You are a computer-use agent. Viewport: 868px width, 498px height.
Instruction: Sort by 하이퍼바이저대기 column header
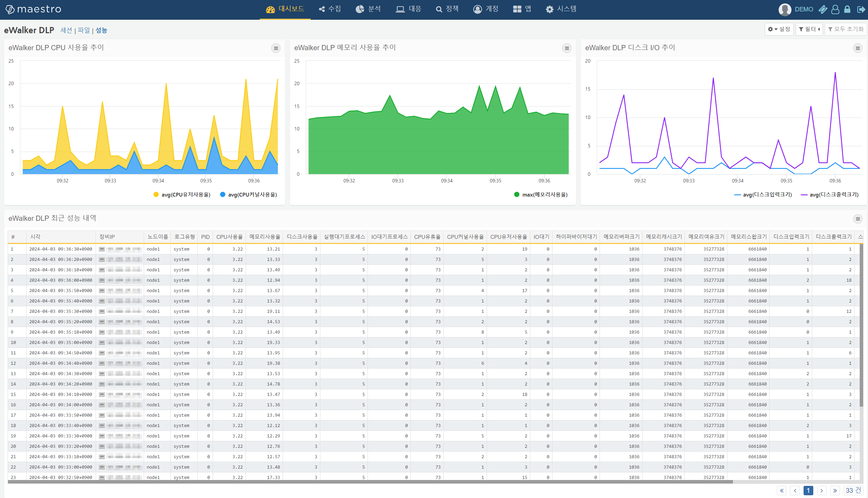click(x=576, y=237)
